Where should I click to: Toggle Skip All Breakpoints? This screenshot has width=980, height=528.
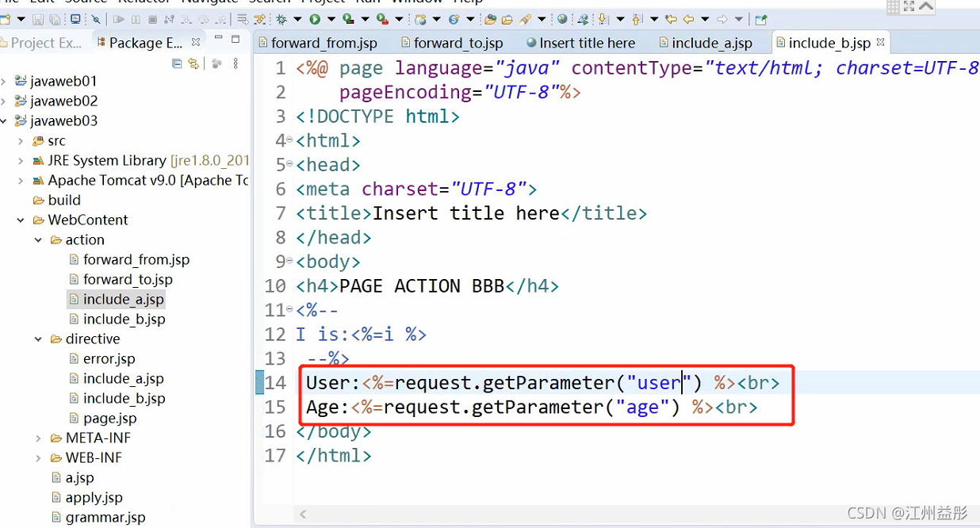point(95,19)
